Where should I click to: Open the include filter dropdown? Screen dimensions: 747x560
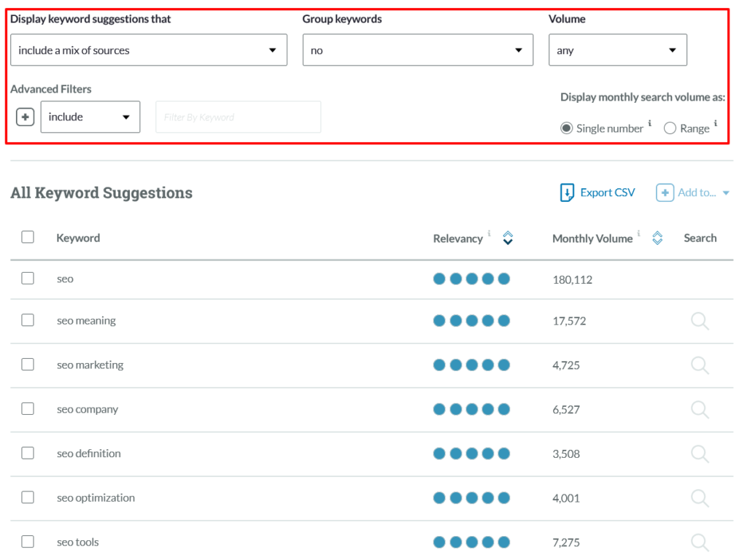[x=90, y=117]
